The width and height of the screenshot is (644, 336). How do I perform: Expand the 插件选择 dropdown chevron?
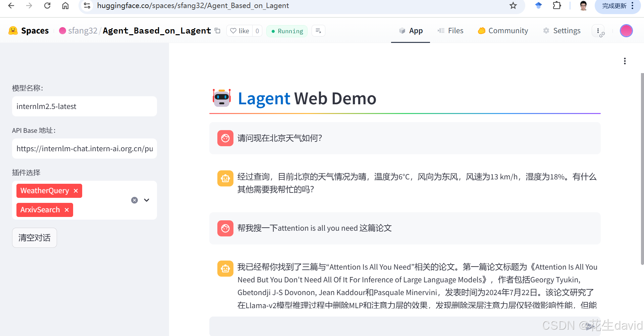pos(147,200)
